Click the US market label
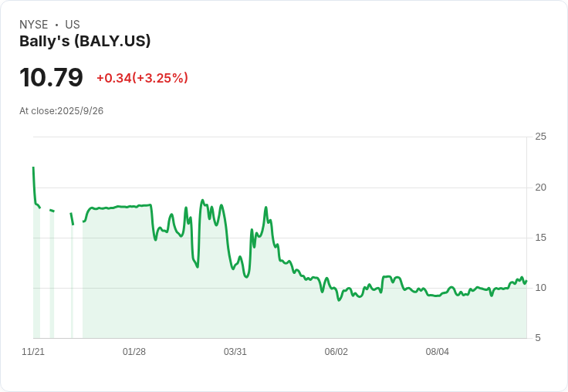 [x=73, y=25]
